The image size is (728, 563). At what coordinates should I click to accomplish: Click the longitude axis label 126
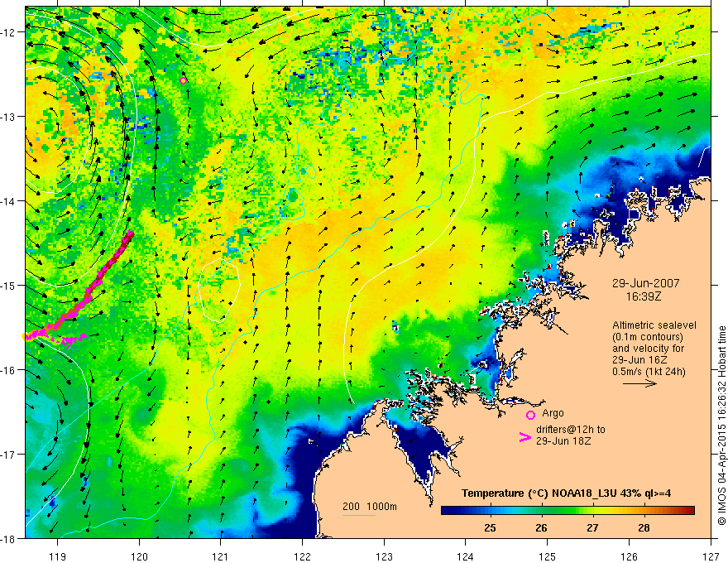(x=629, y=556)
